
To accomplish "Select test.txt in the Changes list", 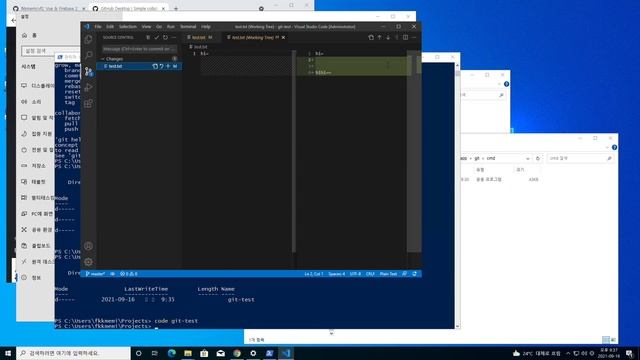I will [139, 66].
